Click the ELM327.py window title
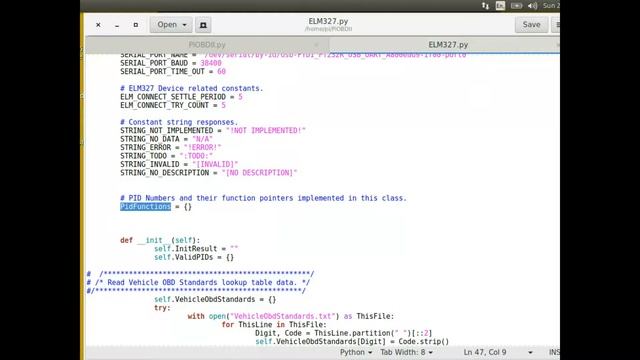Viewport: 640px width, 360px height. click(328, 21)
